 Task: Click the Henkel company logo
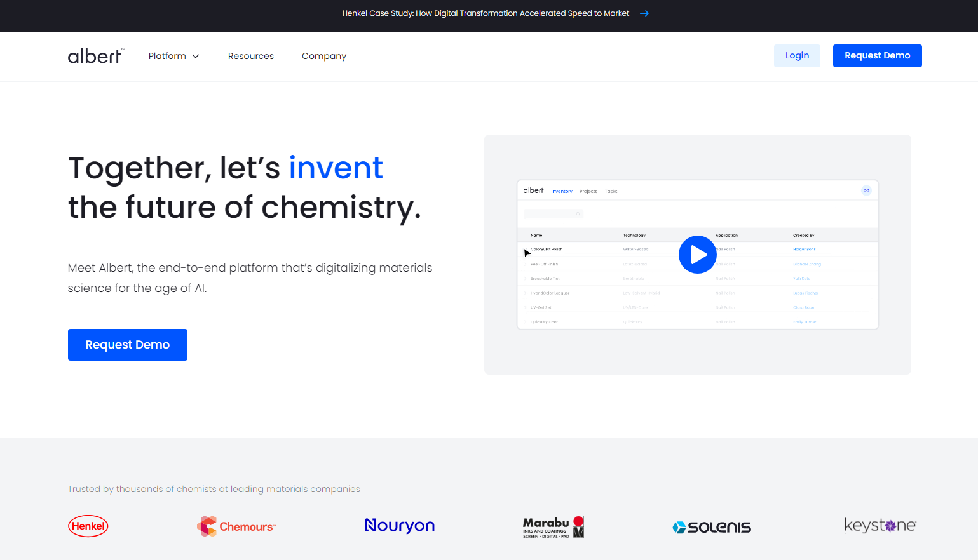[88, 526]
